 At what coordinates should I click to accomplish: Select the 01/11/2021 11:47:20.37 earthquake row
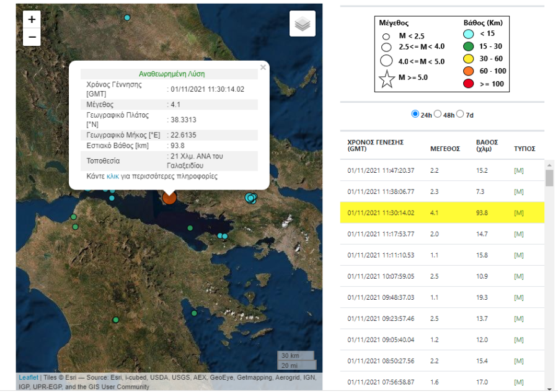(442, 170)
